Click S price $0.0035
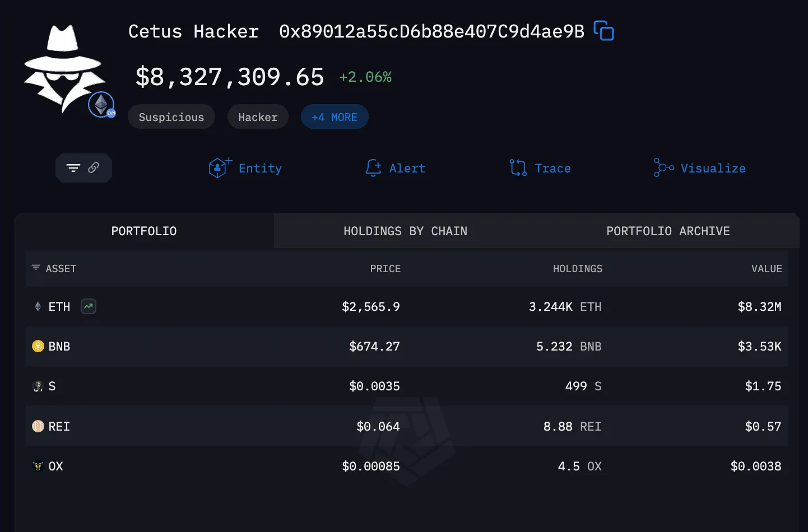The height and width of the screenshot is (532, 808). [374, 386]
